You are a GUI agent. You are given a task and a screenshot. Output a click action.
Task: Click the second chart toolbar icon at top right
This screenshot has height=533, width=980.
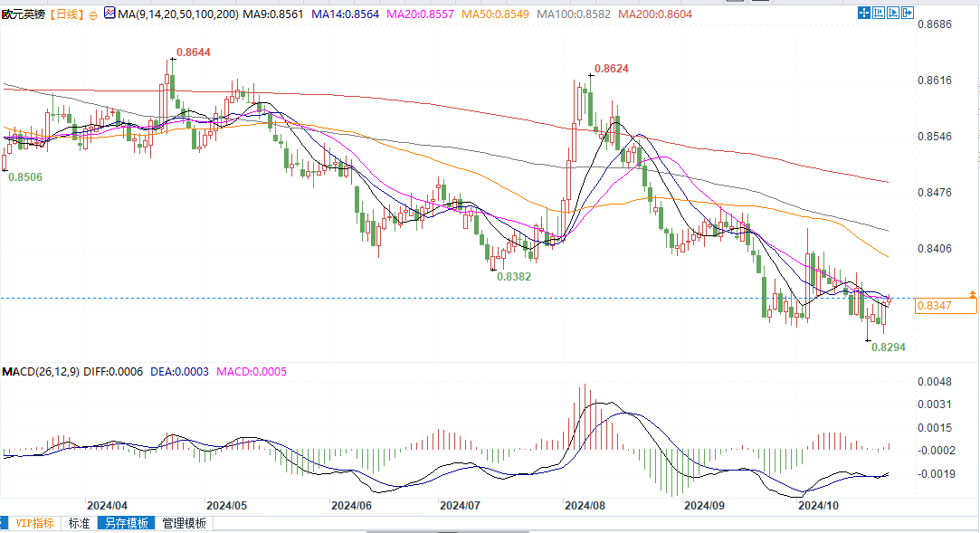(880, 13)
